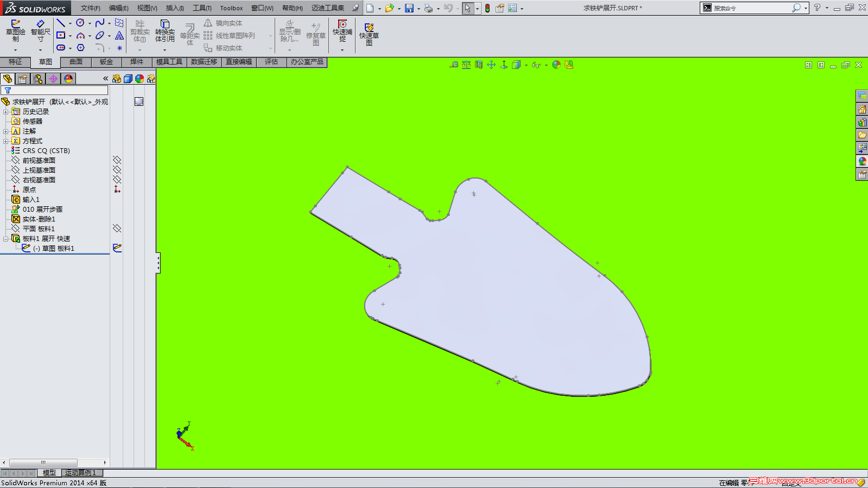The image size is (868, 488).
Task: Open the 快速捕捉 quick snaps tool
Action: [x=343, y=31]
